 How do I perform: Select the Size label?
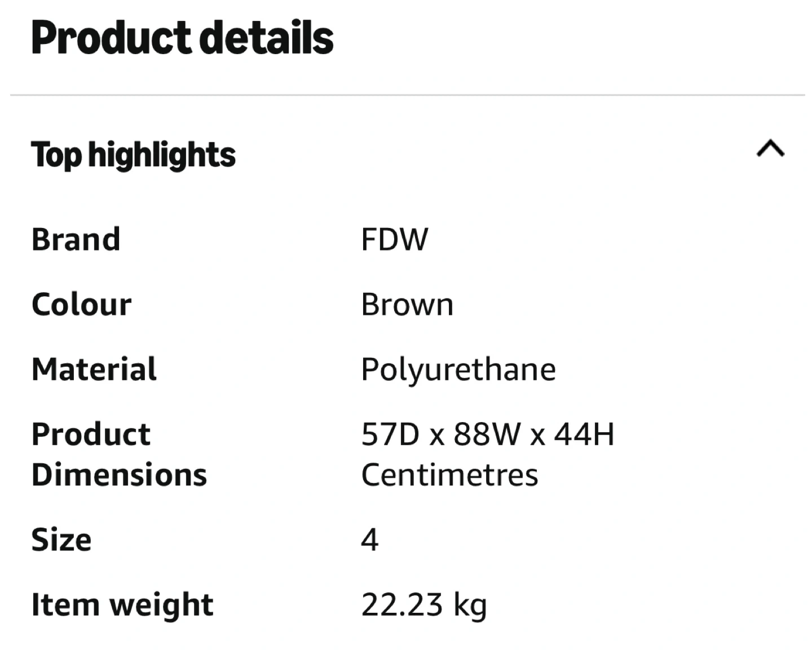tap(61, 539)
